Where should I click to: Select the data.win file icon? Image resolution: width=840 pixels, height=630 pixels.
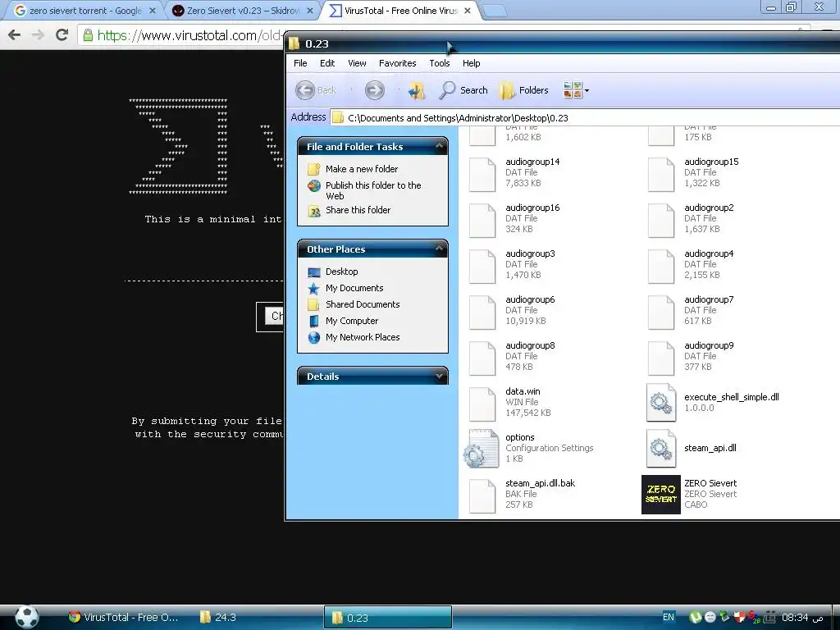pos(482,404)
